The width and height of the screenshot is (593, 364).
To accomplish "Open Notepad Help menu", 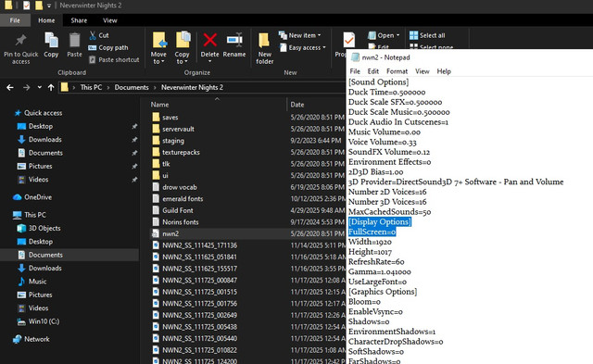I will pyautogui.click(x=444, y=71).
